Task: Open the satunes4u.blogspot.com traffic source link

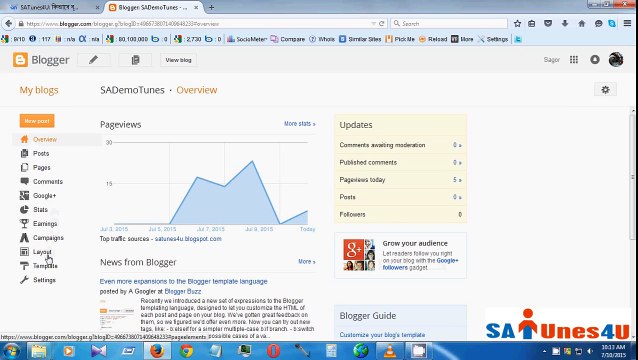Action: (188, 239)
